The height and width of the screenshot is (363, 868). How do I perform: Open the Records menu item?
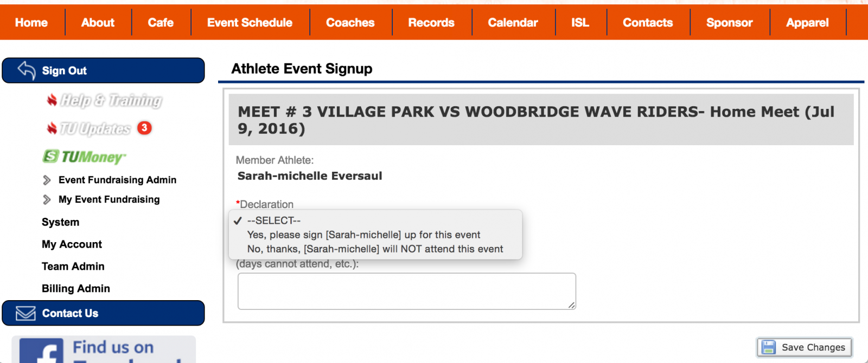431,23
